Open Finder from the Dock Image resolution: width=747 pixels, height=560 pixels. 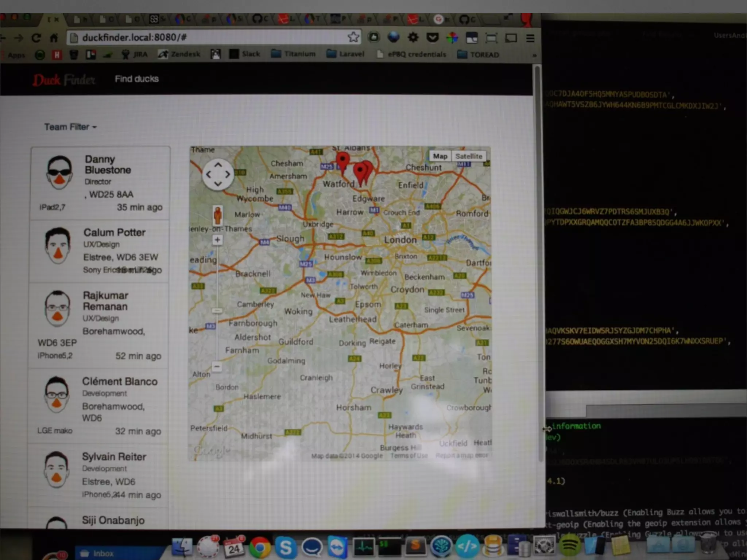pos(182,547)
